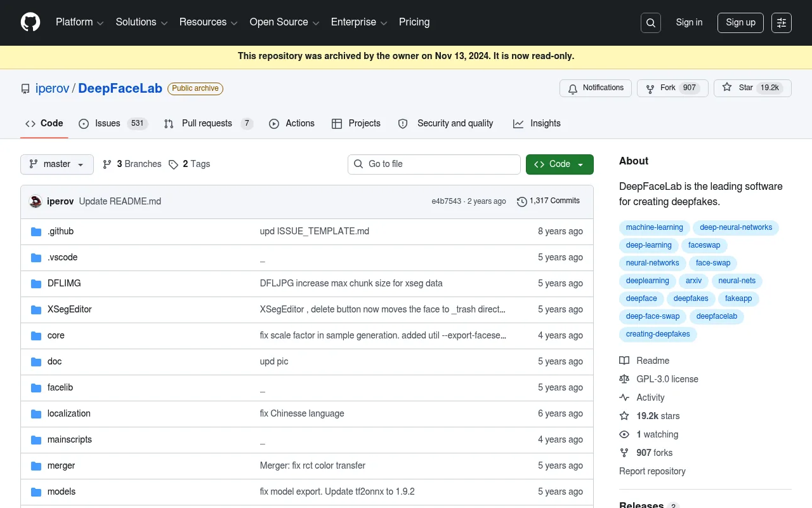Click the DFLIMG folder icon

(x=36, y=284)
